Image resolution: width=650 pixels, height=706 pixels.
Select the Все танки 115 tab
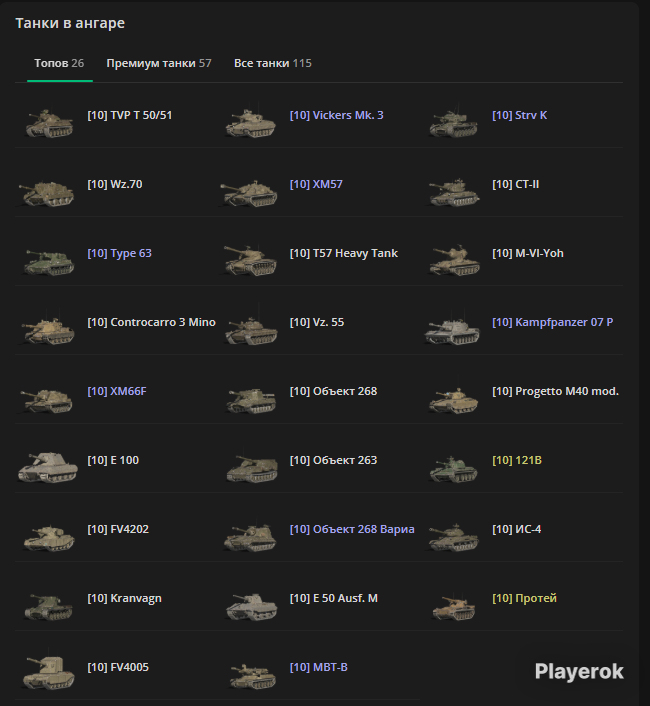273,63
